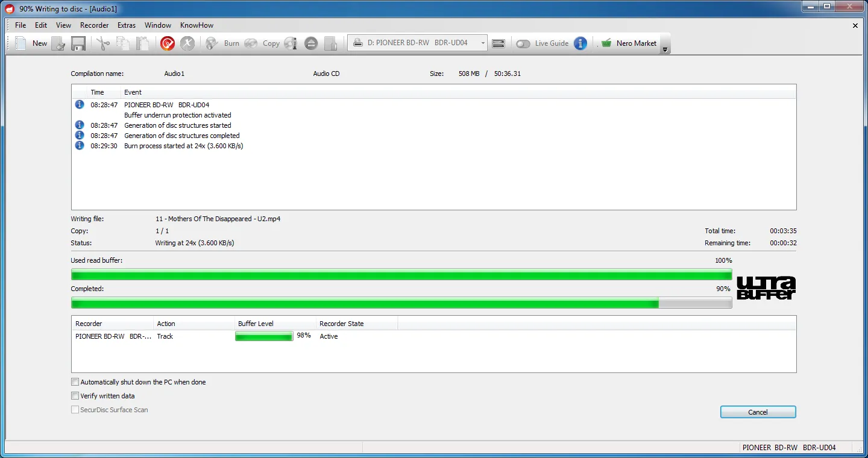868x458 pixels.
Task: Open the Recorder menu
Action: click(x=94, y=25)
